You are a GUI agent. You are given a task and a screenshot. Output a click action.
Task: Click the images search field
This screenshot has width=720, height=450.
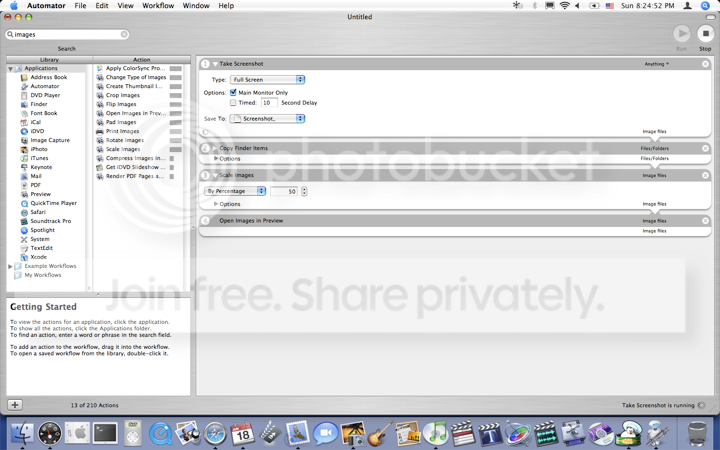tap(67, 34)
